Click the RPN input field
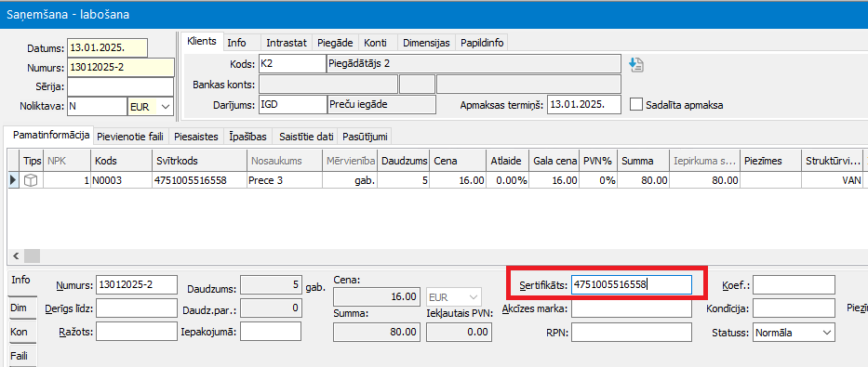 [631, 333]
